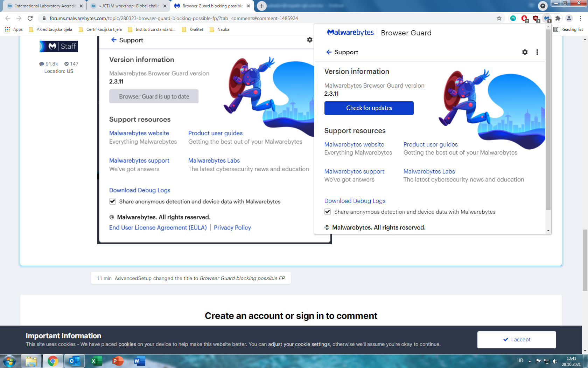This screenshot has height=368, width=588.
Task: Open the Akreditacijska tijela bookmark folder
Action: pos(50,29)
